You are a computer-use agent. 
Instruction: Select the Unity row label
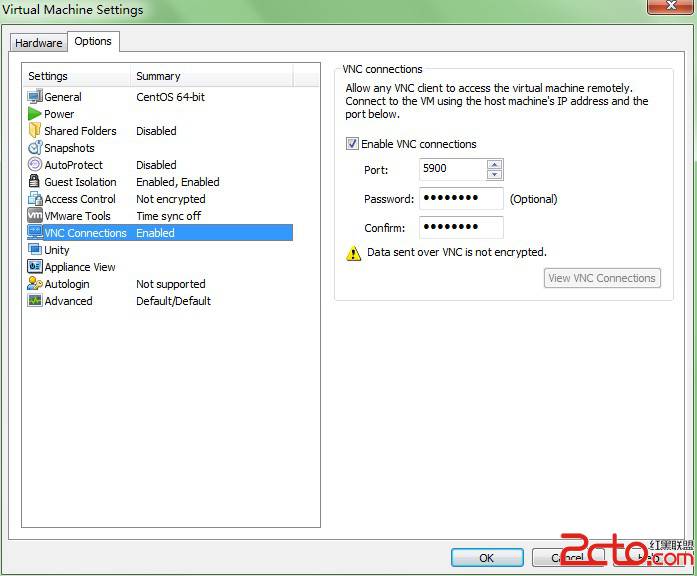coord(56,250)
